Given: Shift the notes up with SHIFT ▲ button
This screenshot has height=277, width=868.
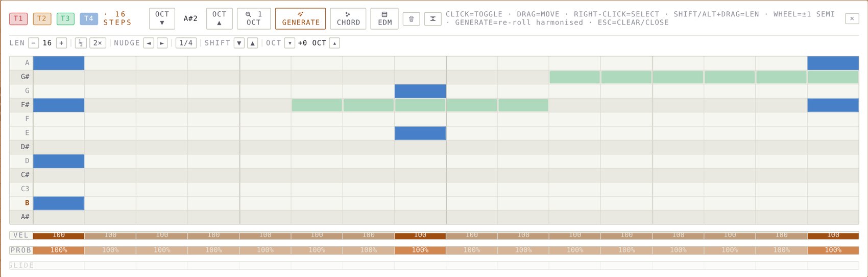Looking at the screenshot, I should (x=252, y=43).
